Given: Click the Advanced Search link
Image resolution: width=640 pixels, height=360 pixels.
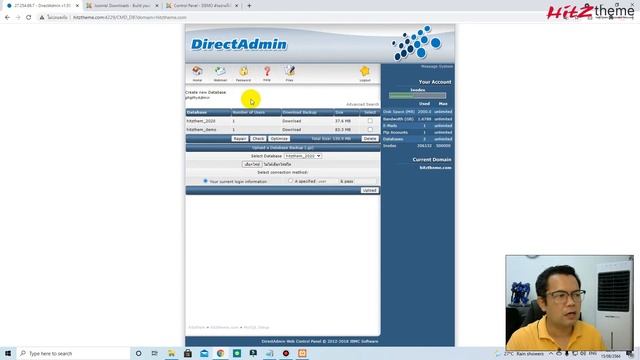Looking at the screenshot, I should tap(362, 104).
